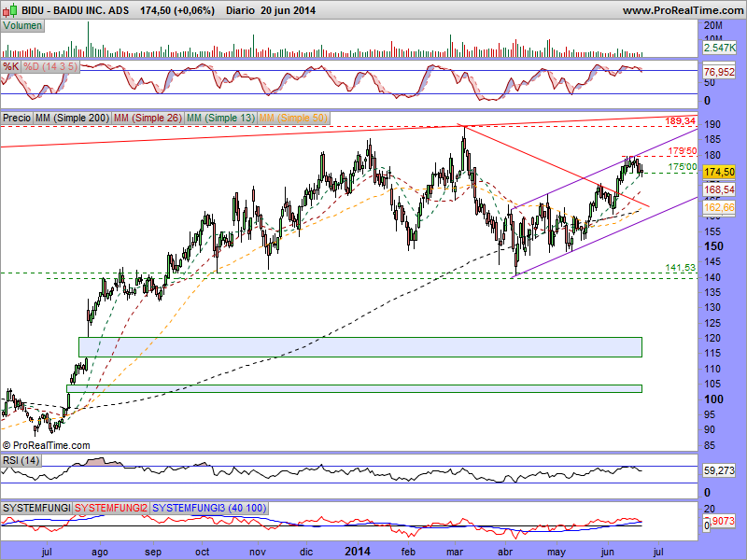Select the SYSTEMFUNGI label
Viewport: 747px width, 560px height.
36,508
